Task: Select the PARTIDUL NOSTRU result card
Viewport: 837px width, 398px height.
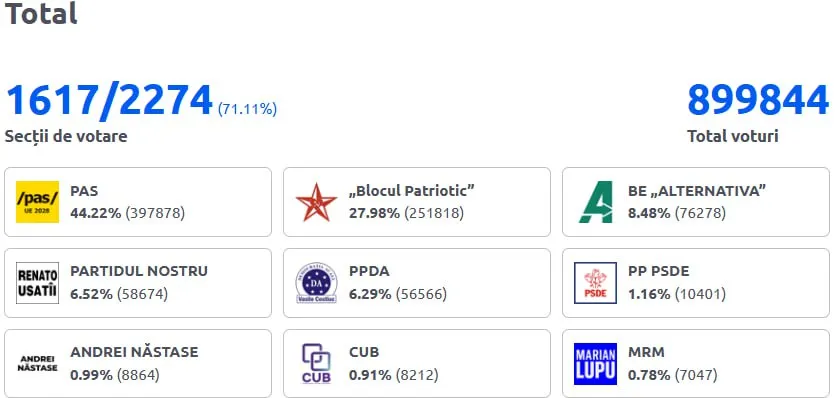Action: (138, 283)
